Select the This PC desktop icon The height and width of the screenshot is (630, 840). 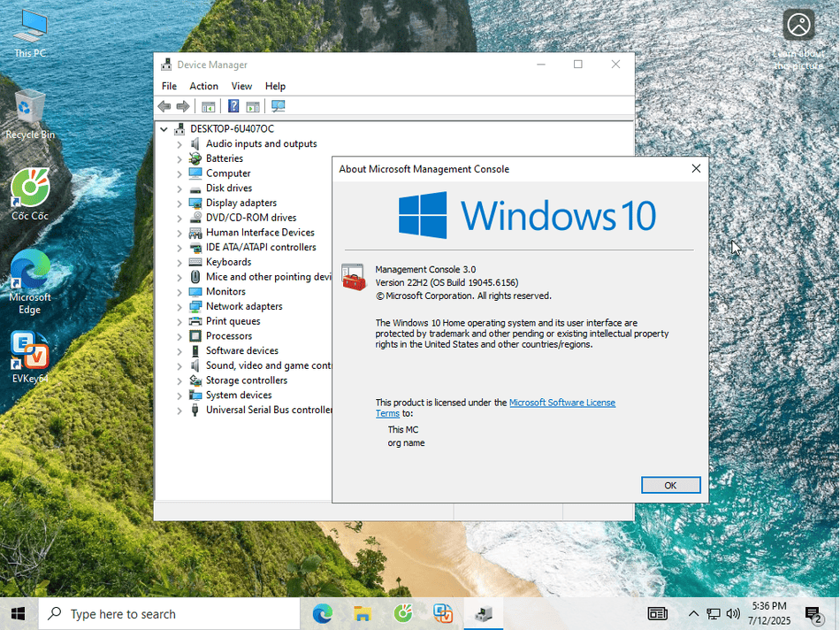(30, 34)
